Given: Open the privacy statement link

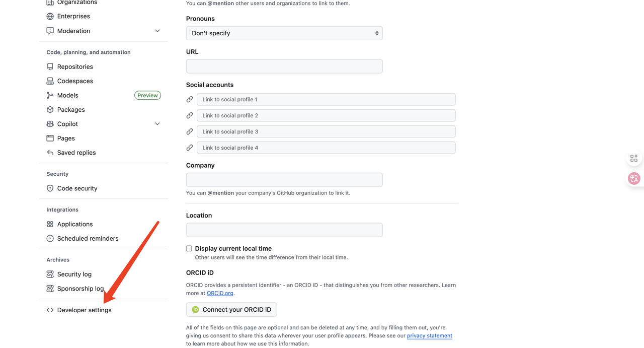Looking at the screenshot, I should pos(429,336).
